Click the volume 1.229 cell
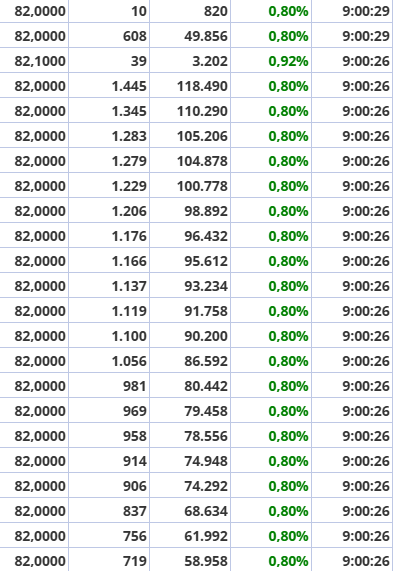Image resolution: width=395 pixels, height=576 pixels. [x=109, y=186]
